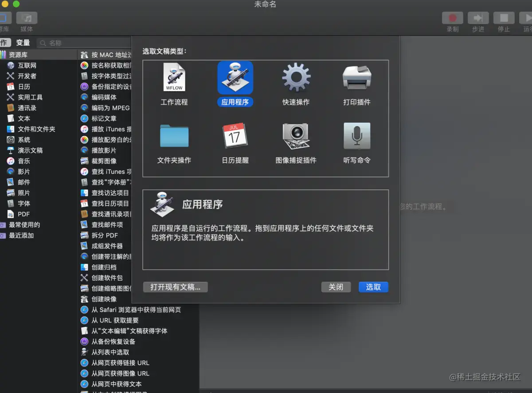The image size is (532, 393).
Task: Select the 创建归档 action
Action: click(x=105, y=267)
